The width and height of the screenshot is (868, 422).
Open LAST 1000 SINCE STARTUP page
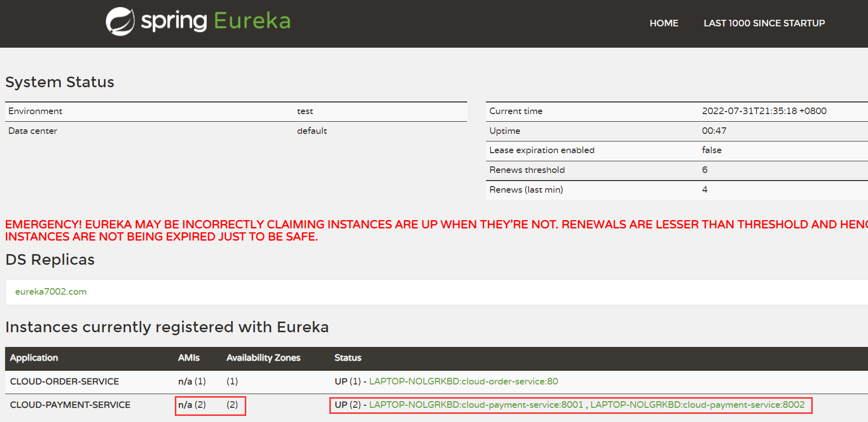pos(764,23)
